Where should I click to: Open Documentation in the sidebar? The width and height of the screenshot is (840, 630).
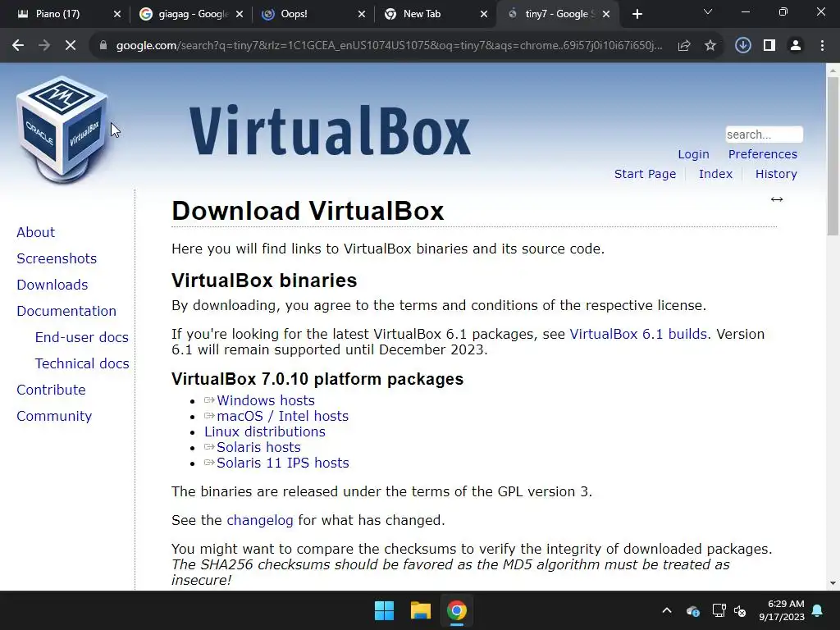(66, 311)
